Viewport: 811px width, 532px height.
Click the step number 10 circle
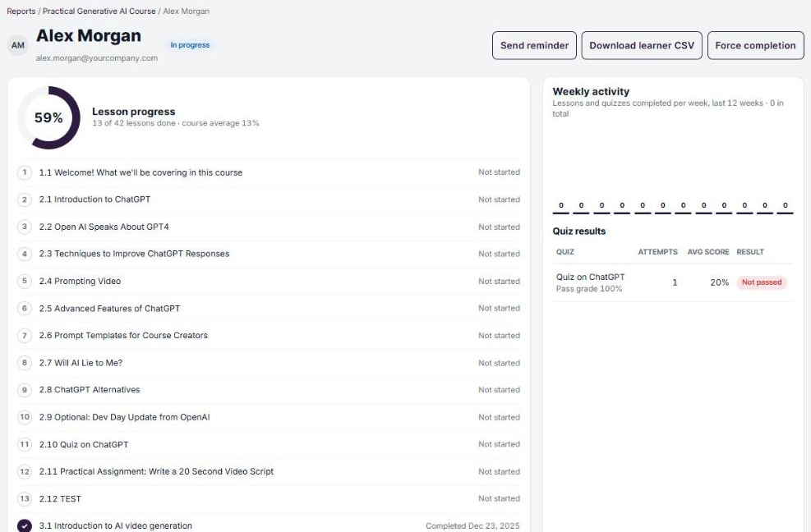(25, 417)
